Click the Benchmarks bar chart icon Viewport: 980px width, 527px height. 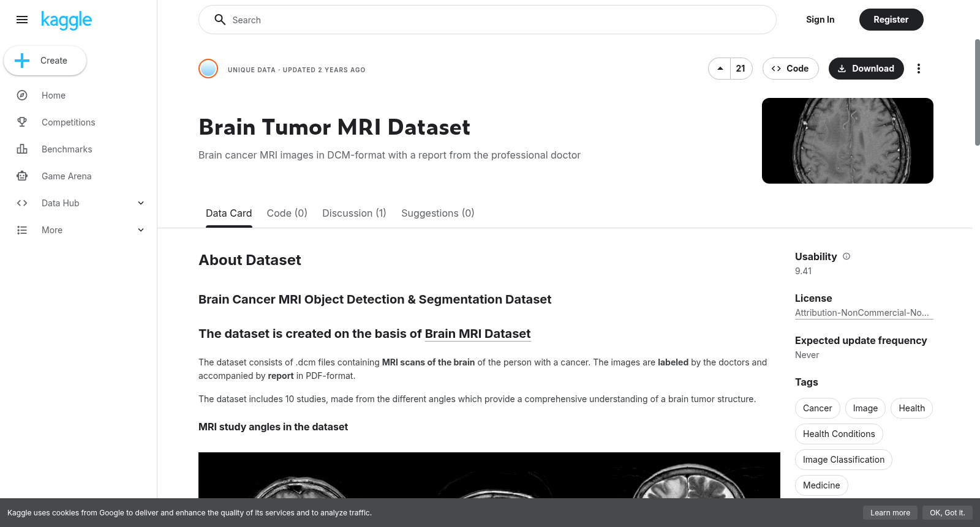22,149
